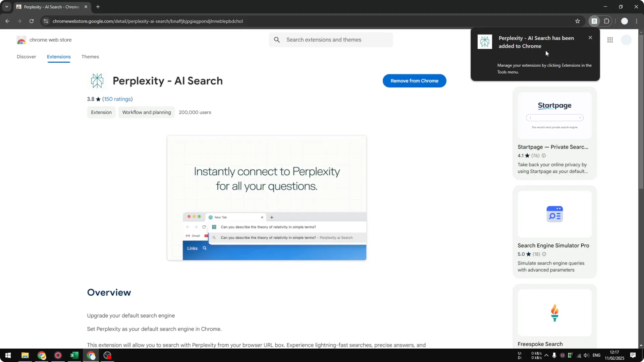The width and height of the screenshot is (644, 362).
Task: Mute system volume via speaker icon
Action: pyautogui.click(x=586, y=356)
